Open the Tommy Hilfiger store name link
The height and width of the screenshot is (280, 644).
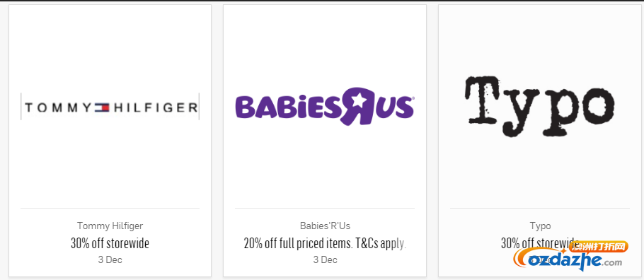(110, 226)
